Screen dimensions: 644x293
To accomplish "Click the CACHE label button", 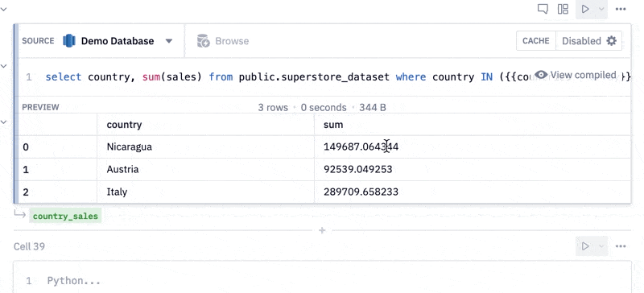I will click(536, 41).
